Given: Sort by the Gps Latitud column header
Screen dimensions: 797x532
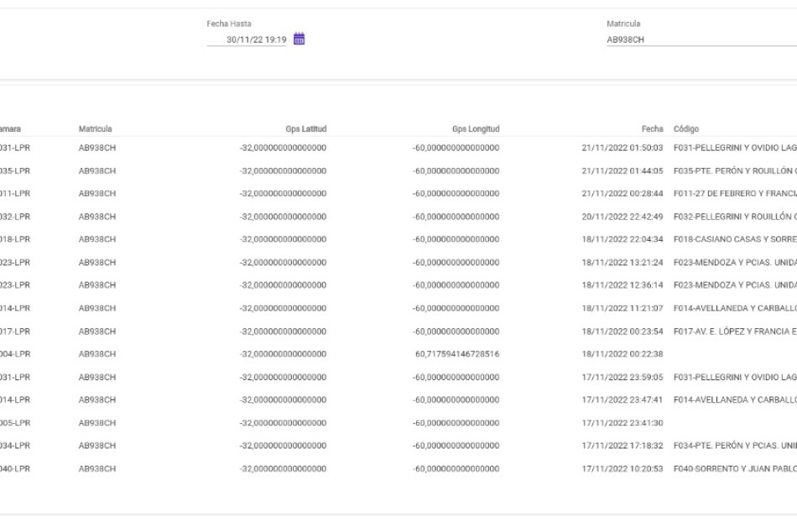Looking at the screenshot, I should pyautogui.click(x=305, y=129).
